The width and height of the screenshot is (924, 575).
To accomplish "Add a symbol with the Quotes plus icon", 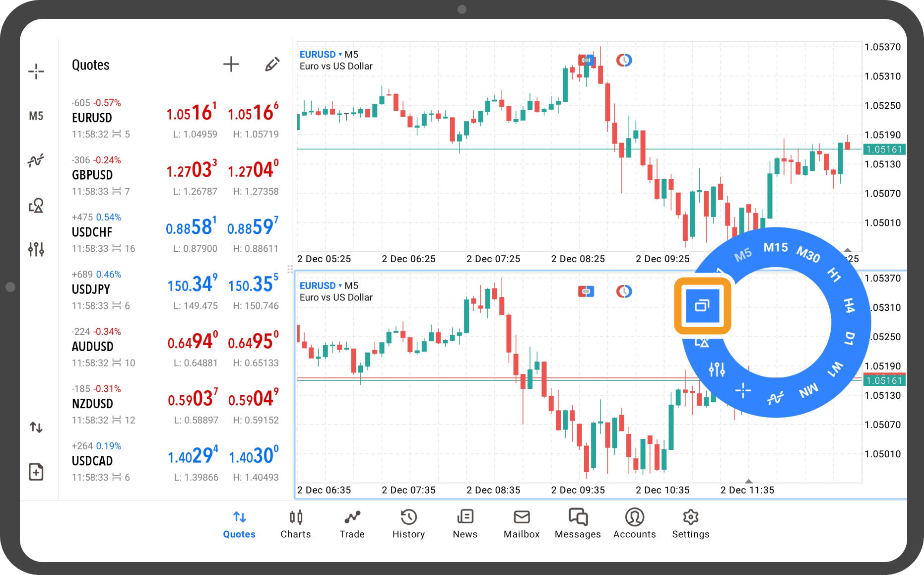I will click(x=231, y=64).
